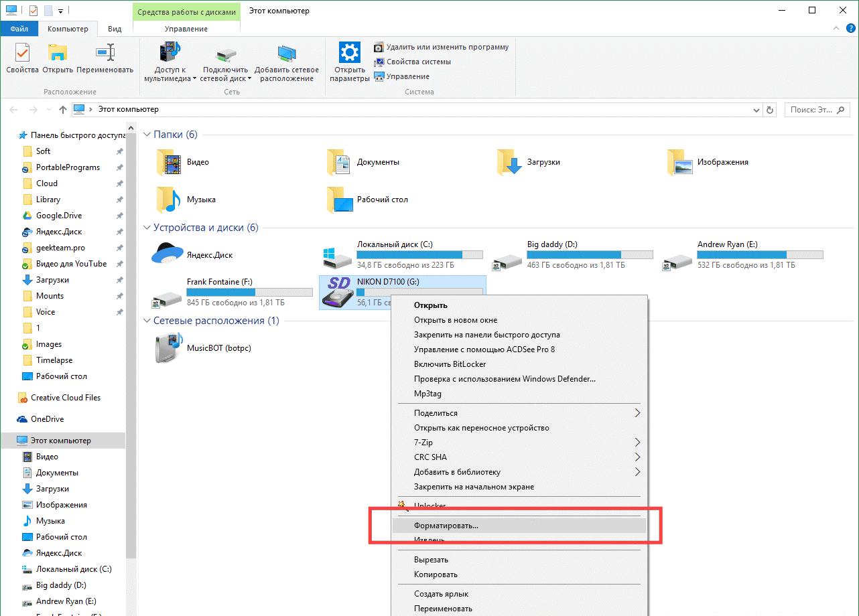
Task: Select Включить BitLocker from context menu
Action: 450,364
